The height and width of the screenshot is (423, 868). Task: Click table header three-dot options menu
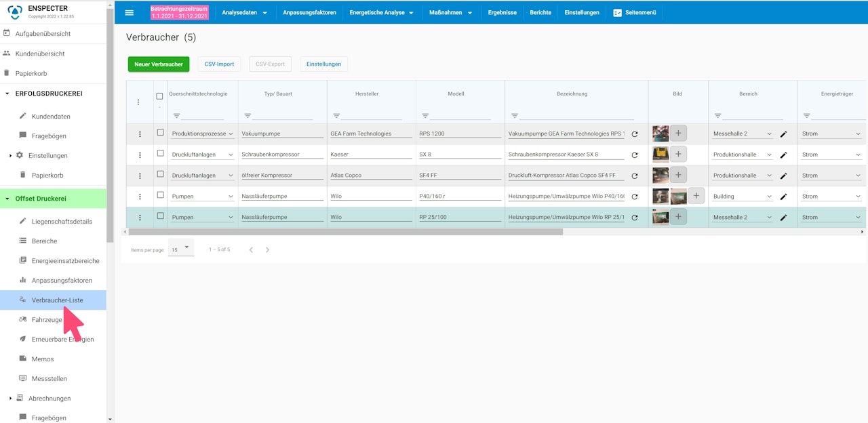click(138, 102)
